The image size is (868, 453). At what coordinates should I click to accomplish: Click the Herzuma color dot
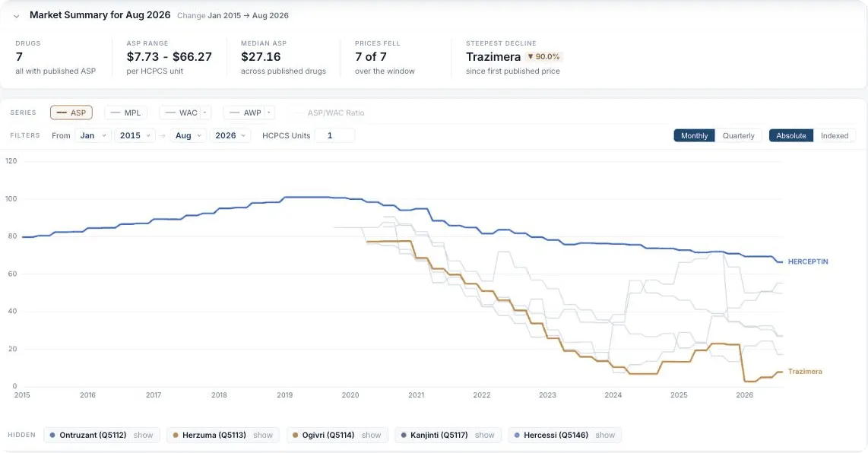point(176,436)
